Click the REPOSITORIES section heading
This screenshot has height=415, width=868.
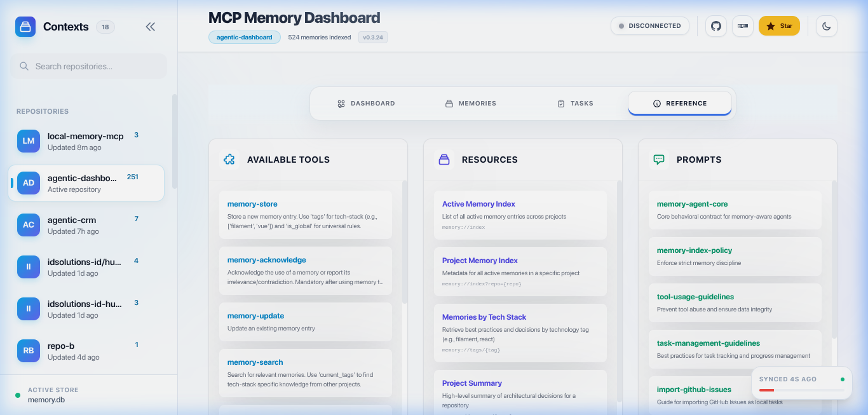click(43, 111)
